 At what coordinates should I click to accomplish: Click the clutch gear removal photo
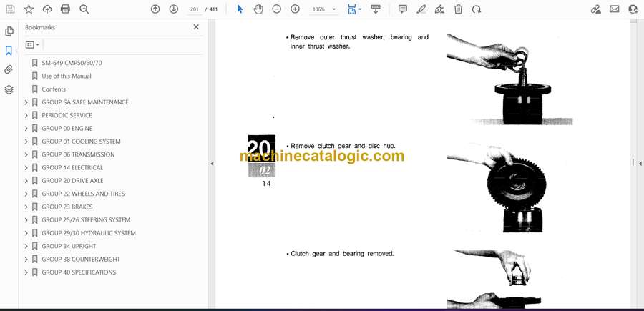point(498,188)
